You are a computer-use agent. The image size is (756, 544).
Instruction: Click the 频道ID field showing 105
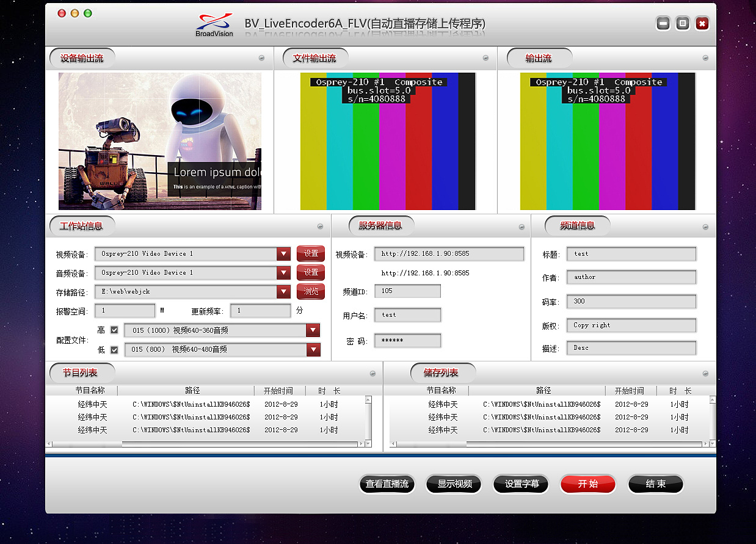[407, 291]
